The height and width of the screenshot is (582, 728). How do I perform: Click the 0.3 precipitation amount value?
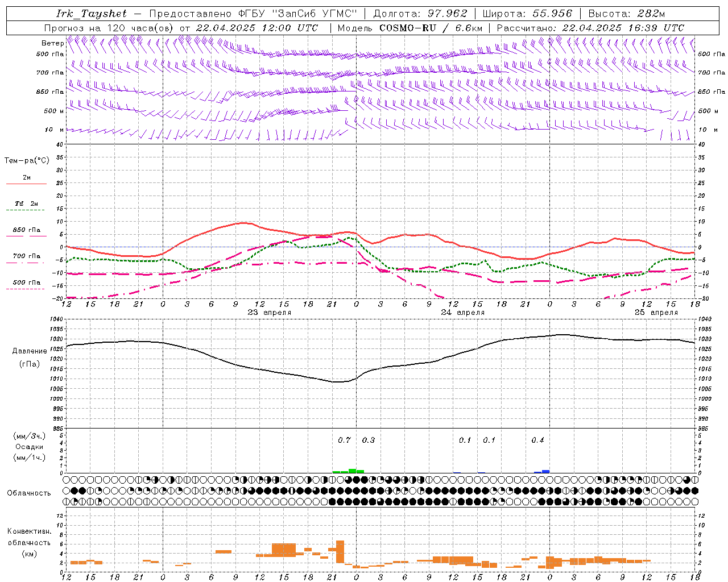369,440
